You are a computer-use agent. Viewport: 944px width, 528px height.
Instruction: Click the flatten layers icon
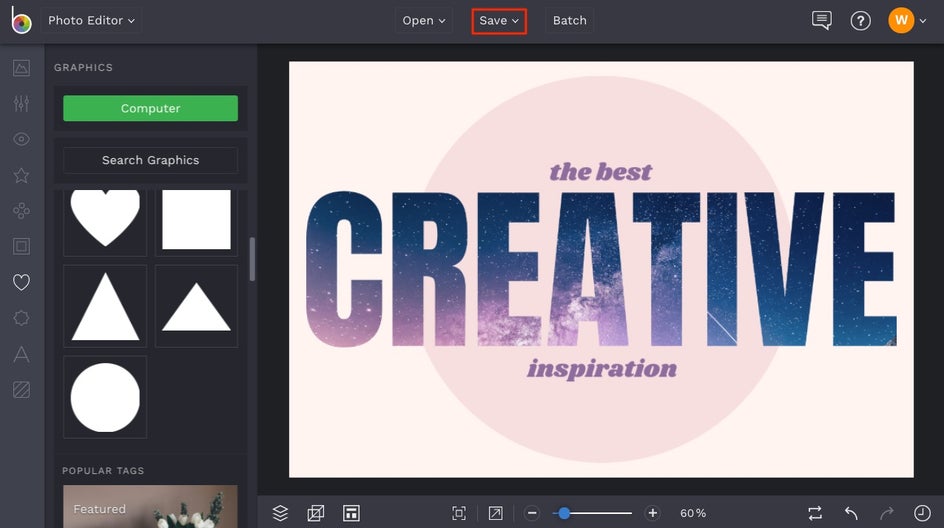pos(315,513)
